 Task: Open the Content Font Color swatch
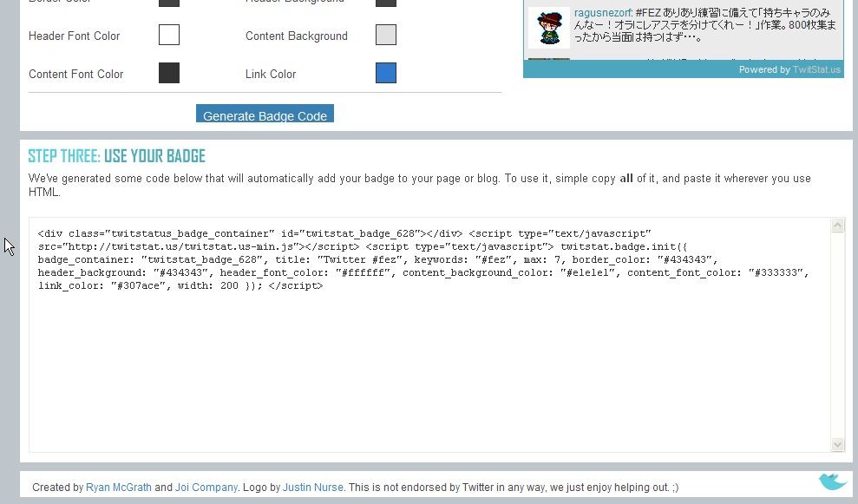tap(169, 73)
